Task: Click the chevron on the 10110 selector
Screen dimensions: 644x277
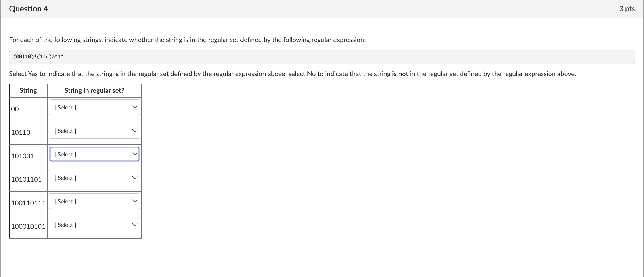Action: pos(134,130)
